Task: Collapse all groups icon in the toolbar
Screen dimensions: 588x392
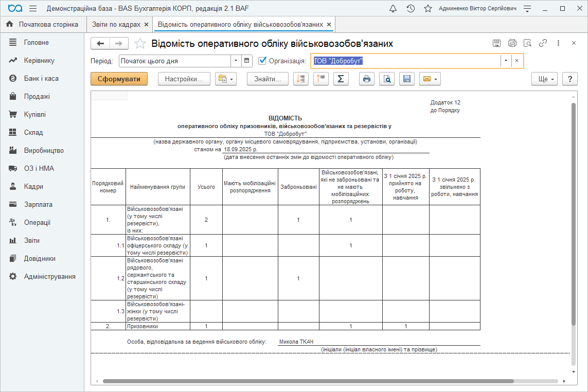Action: click(321, 79)
